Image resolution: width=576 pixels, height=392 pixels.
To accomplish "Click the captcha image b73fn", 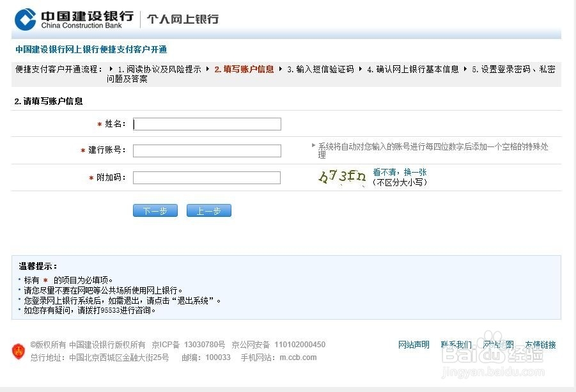I will pos(342,176).
